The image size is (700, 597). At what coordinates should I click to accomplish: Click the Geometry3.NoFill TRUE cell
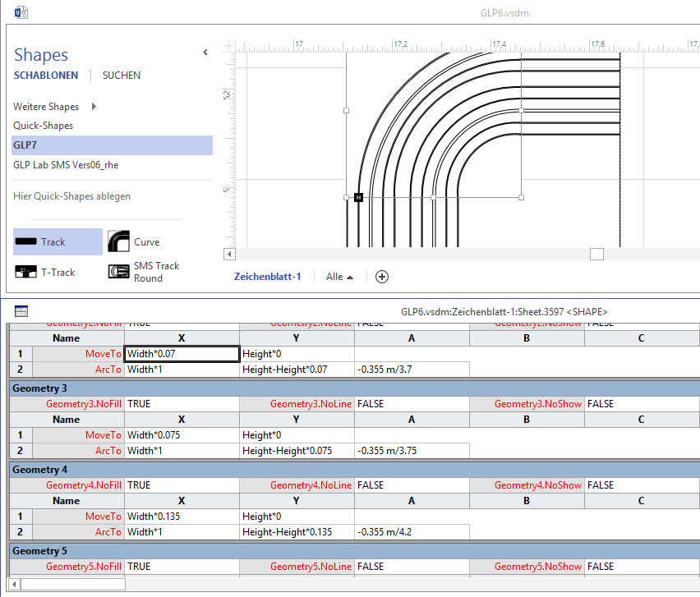(181, 404)
